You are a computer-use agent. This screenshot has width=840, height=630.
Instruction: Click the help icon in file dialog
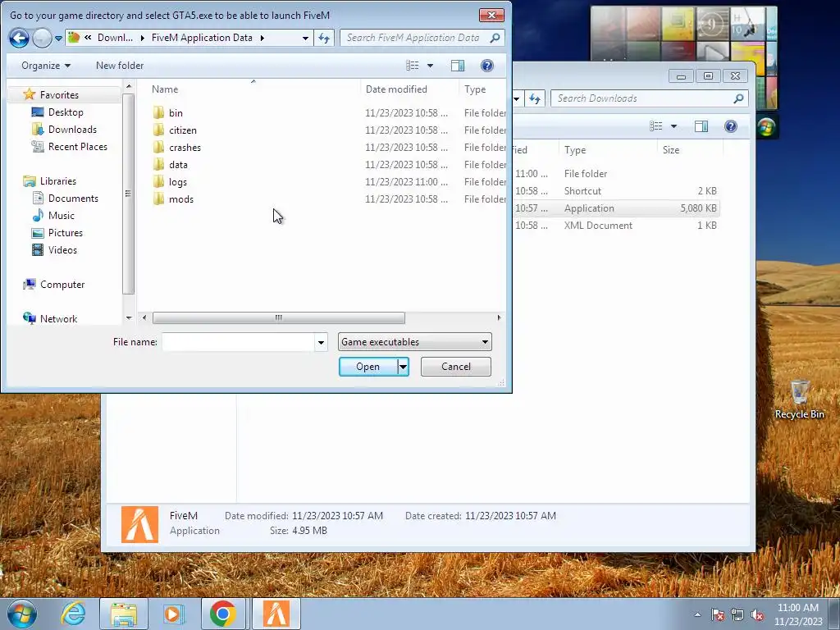point(487,66)
